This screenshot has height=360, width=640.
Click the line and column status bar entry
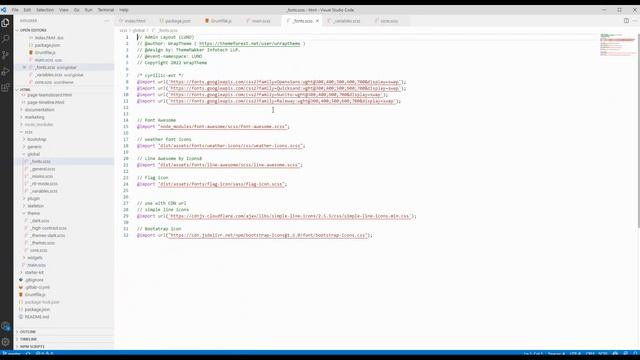pos(533,354)
